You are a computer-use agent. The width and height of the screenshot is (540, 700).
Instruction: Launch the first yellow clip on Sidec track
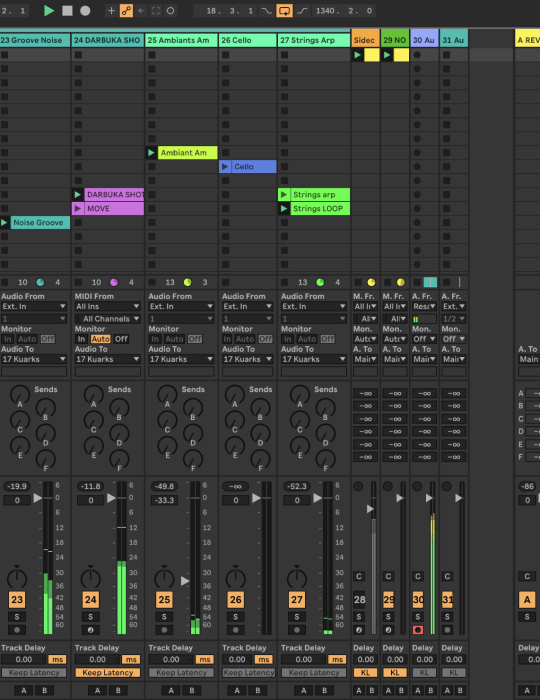[357, 55]
